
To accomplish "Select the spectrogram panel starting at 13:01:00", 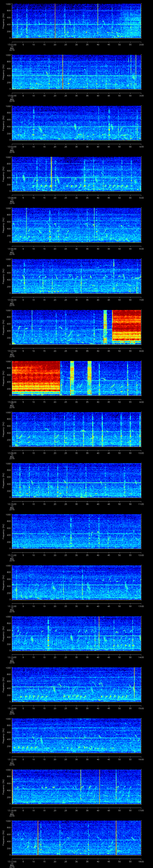I will point(76,21).
